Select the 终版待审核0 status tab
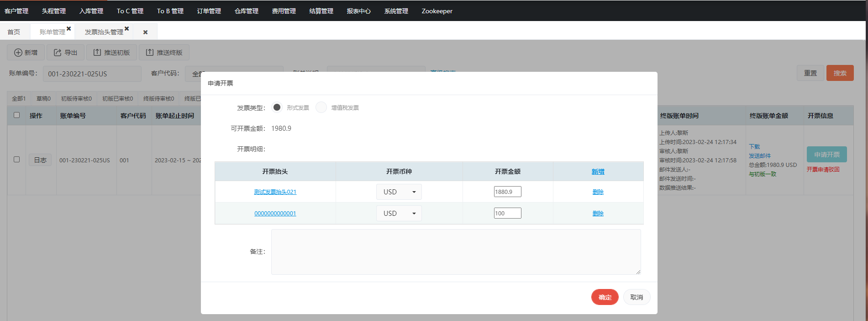The image size is (868, 321). (158, 98)
